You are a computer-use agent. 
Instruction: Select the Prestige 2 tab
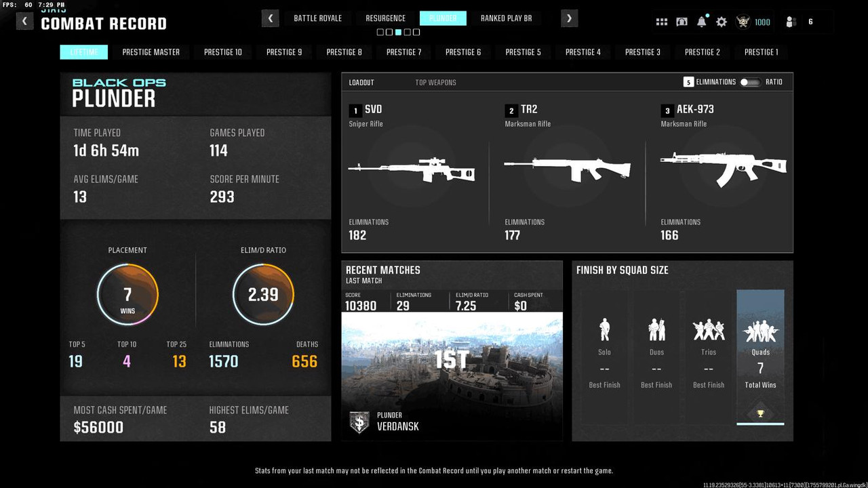pyautogui.click(x=702, y=52)
